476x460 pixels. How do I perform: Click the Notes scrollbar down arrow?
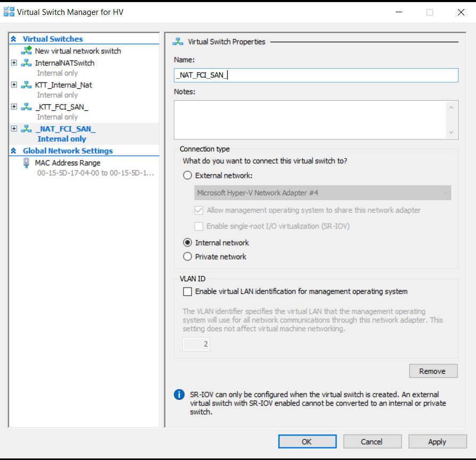pyautogui.click(x=451, y=132)
